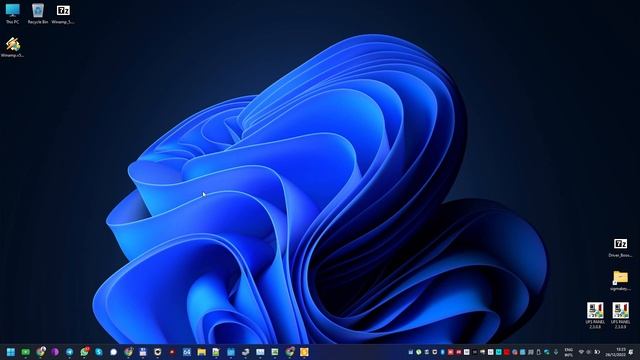The height and width of the screenshot is (360, 640).
Task: Select the This PC desktop icon
Action: [x=13, y=13]
